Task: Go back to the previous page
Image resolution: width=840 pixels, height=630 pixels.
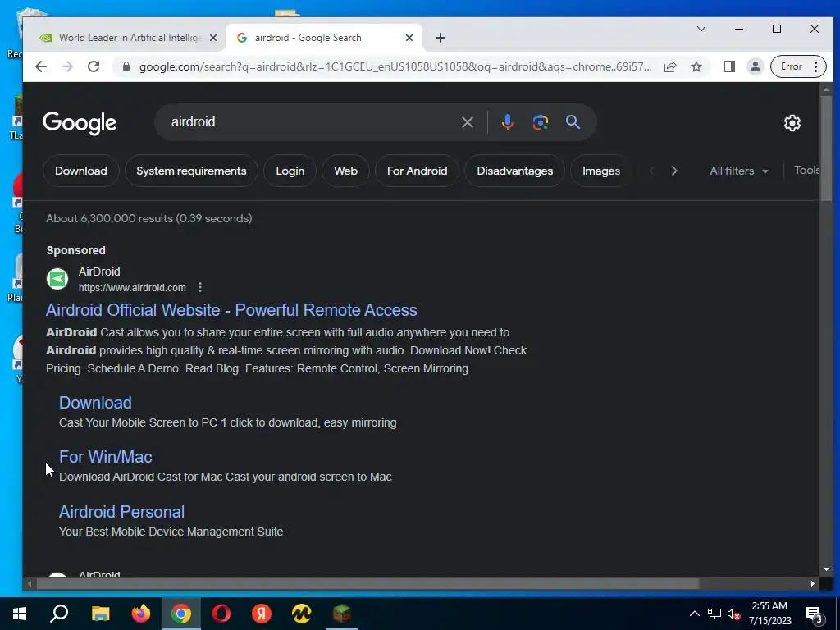Action: point(41,66)
